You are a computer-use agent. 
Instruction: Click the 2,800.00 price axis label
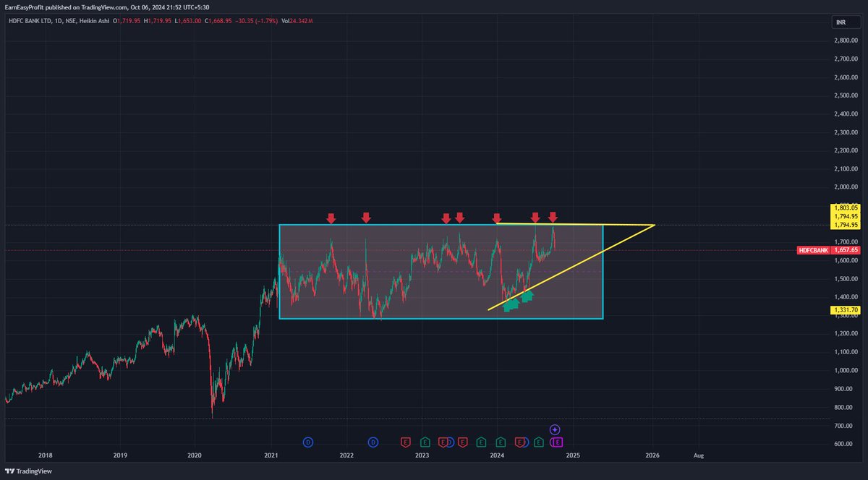845,40
